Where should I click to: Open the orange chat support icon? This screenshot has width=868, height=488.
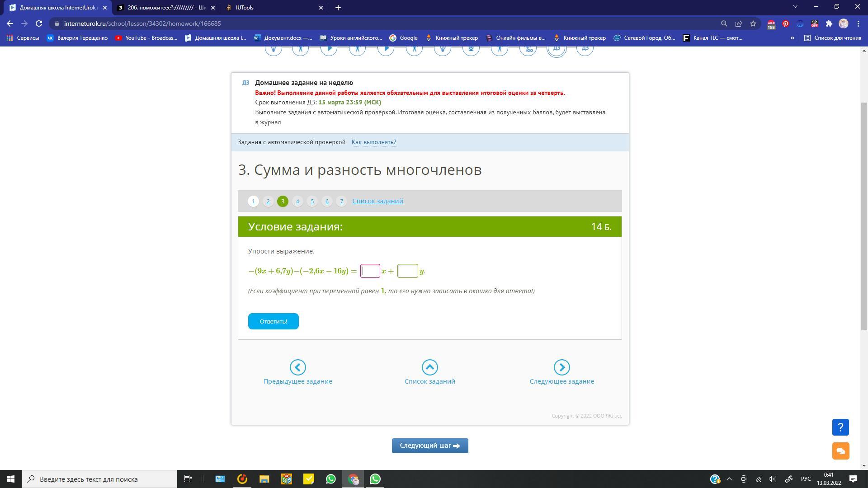click(840, 451)
